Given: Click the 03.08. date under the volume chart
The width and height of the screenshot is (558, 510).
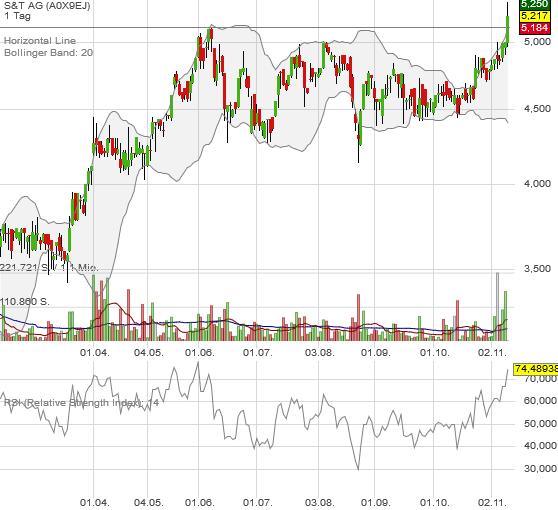Looking at the screenshot, I should coord(320,353).
